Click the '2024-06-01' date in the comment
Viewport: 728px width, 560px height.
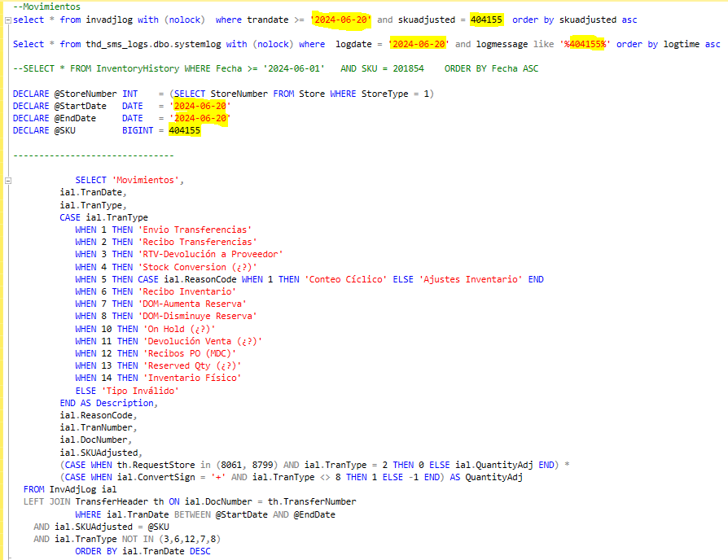click(294, 68)
